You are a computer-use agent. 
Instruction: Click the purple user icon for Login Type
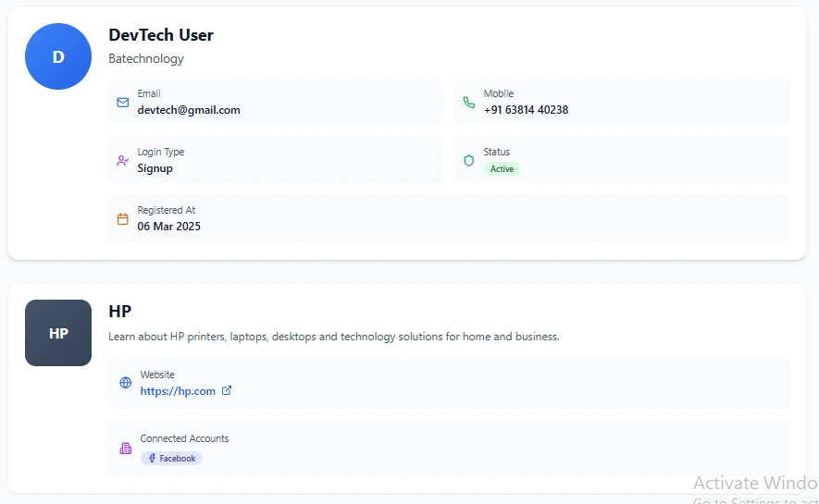coord(123,161)
